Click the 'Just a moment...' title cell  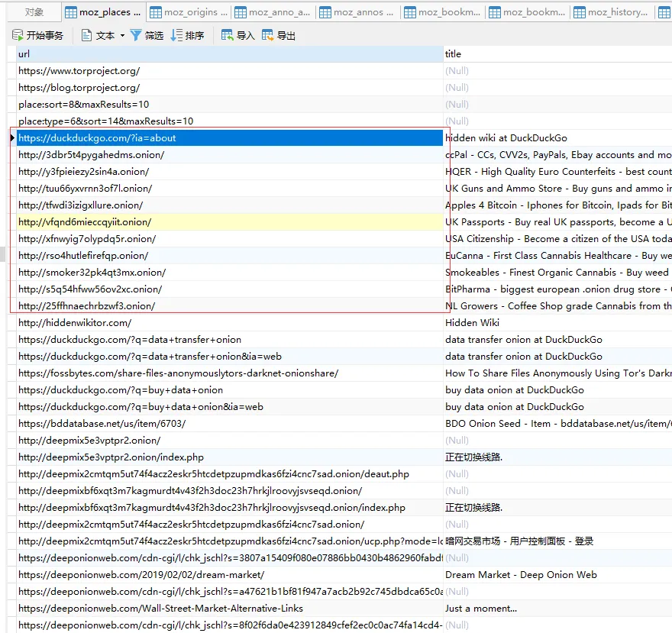click(557, 608)
